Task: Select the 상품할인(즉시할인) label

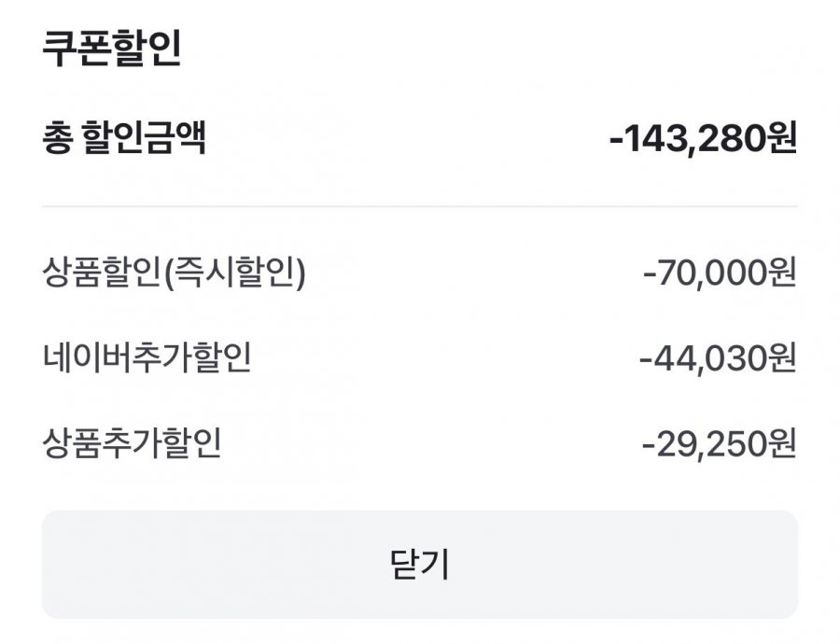Action: (175, 275)
